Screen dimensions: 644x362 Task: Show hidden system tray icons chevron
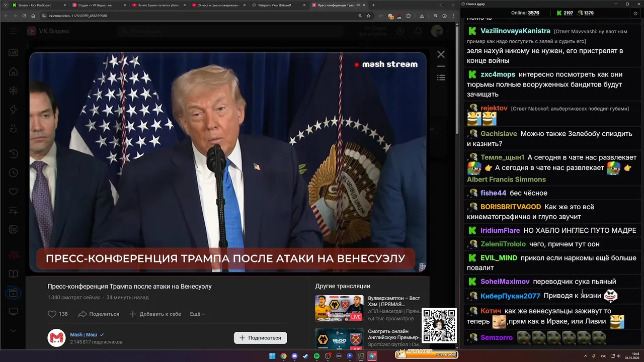(x=585, y=356)
